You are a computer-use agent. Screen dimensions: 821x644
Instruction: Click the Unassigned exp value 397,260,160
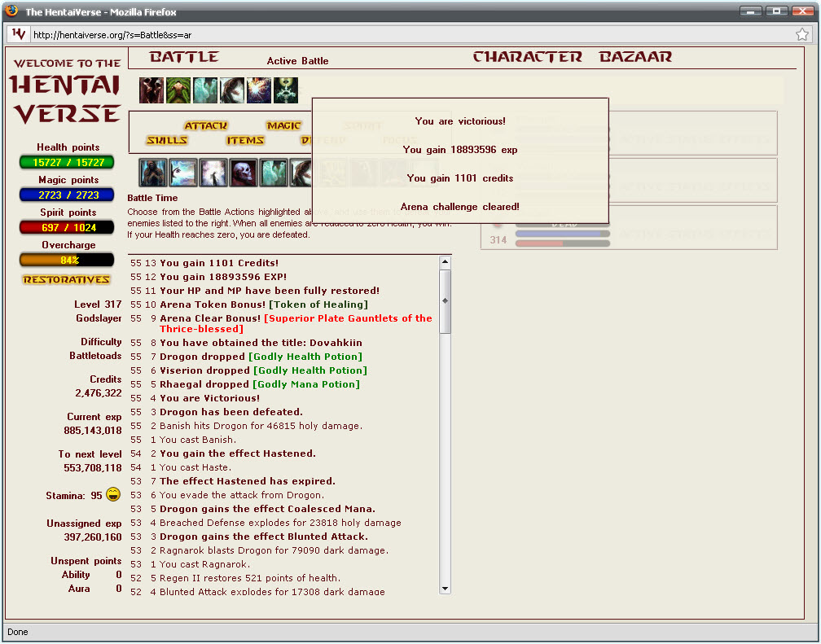click(x=93, y=537)
